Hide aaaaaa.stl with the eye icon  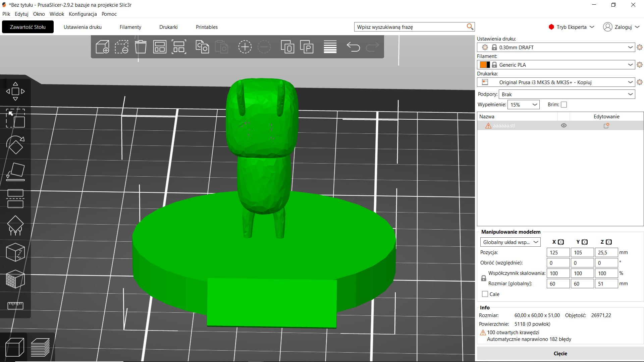[564, 125]
